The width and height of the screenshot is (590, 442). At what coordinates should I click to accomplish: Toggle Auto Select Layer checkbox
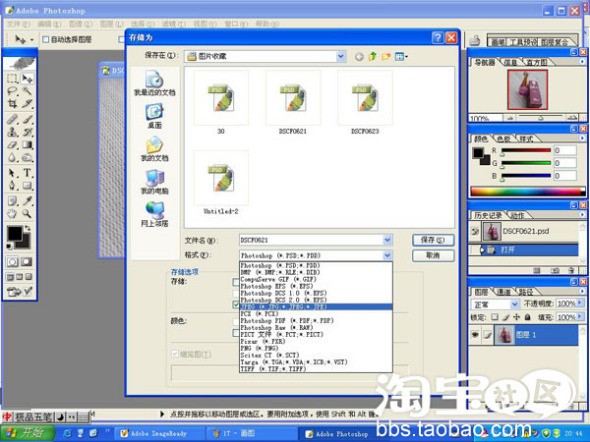coord(45,39)
